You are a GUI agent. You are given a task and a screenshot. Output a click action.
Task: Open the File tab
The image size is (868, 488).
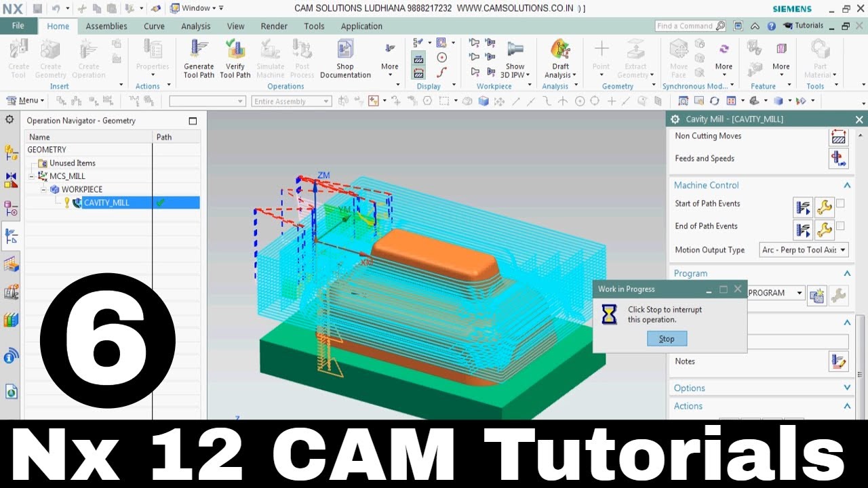click(x=18, y=26)
